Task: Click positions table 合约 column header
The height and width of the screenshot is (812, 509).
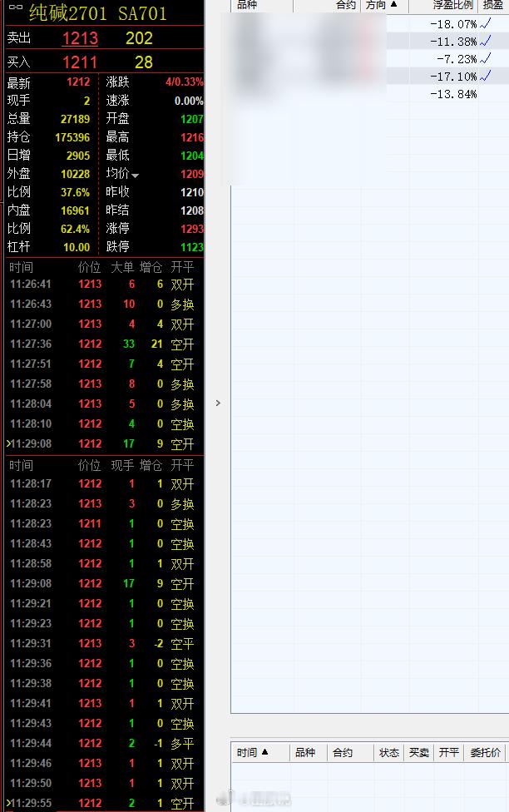Action: pyautogui.click(x=346, y=5)
